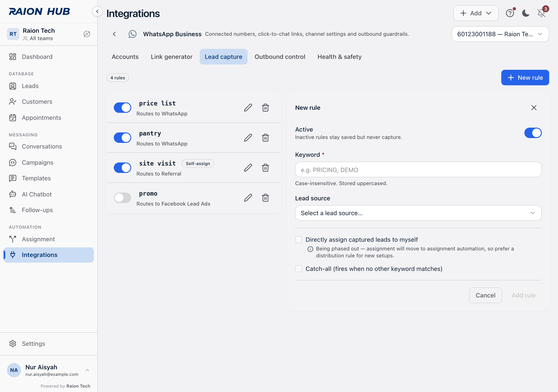This screenshot has width=558, height=392.
Task: Edit the pantry rule
Action: click(248, 138)
